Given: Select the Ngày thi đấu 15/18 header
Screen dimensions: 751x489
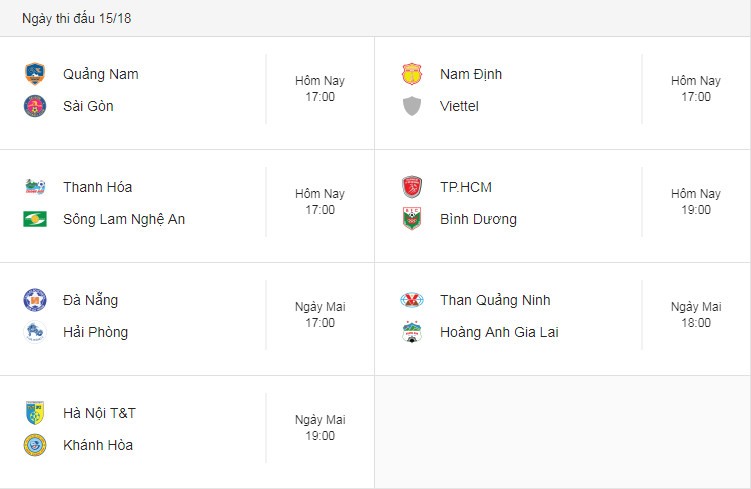Looking at the screenshot, I should point(77,18).
